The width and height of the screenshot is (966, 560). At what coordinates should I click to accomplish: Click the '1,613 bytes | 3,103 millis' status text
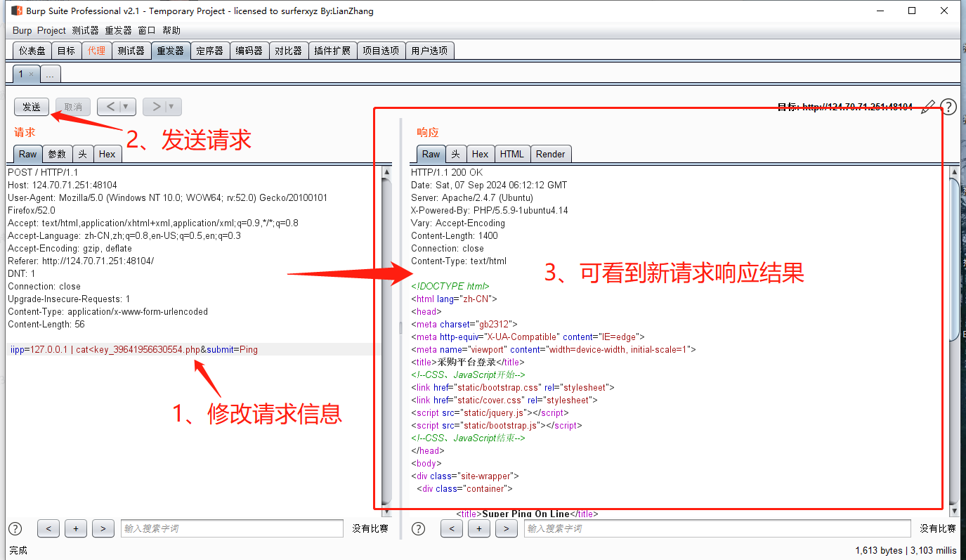(x=906, y=550)
